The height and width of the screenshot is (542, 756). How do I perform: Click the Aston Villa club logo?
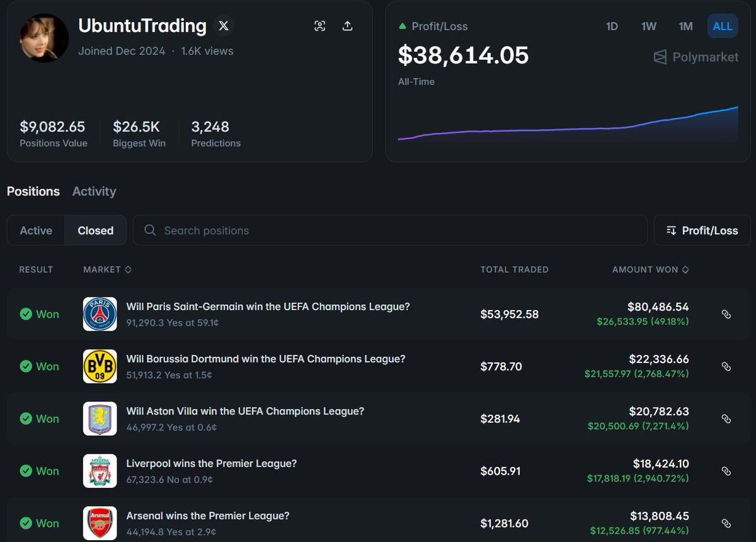100,418
